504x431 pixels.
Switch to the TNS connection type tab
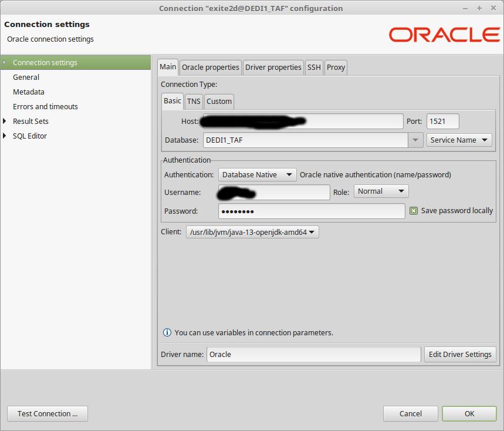(194, 101)
